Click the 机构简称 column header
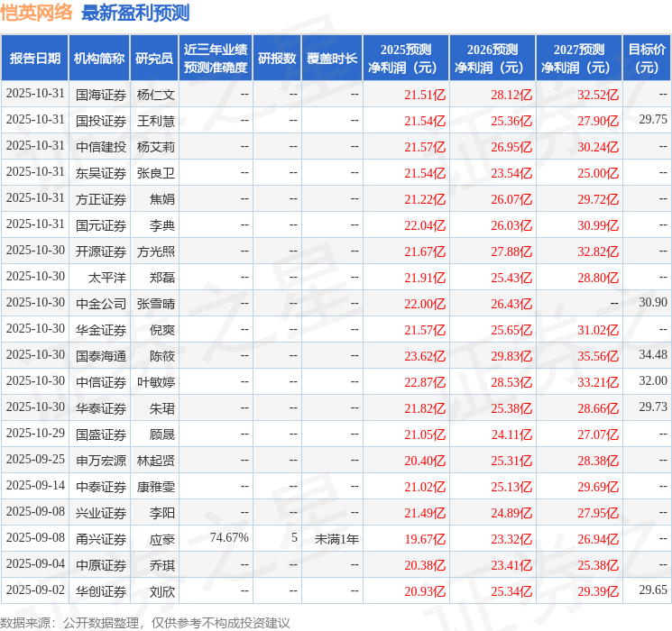This screenshot has height=631, width=672. point(99,59)
